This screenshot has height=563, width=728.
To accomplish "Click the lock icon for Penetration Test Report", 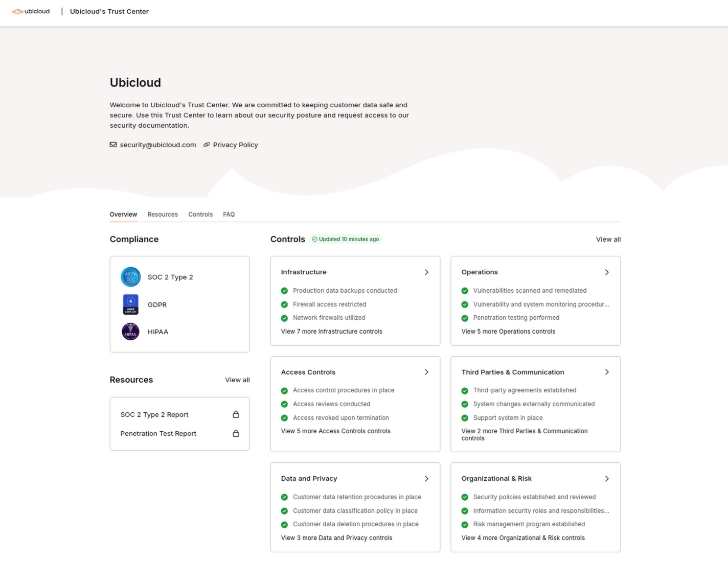I will (x=236, y=433).
